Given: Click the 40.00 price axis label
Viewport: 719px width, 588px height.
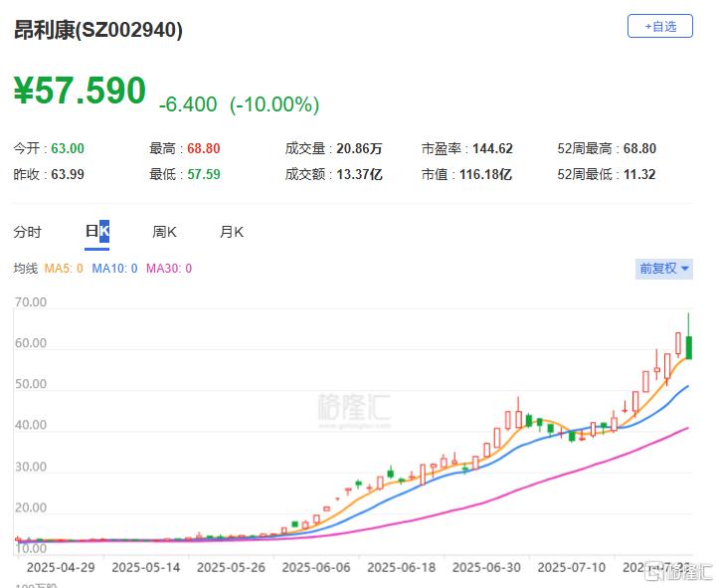Looking at the screenshot, I should [31, 425].
